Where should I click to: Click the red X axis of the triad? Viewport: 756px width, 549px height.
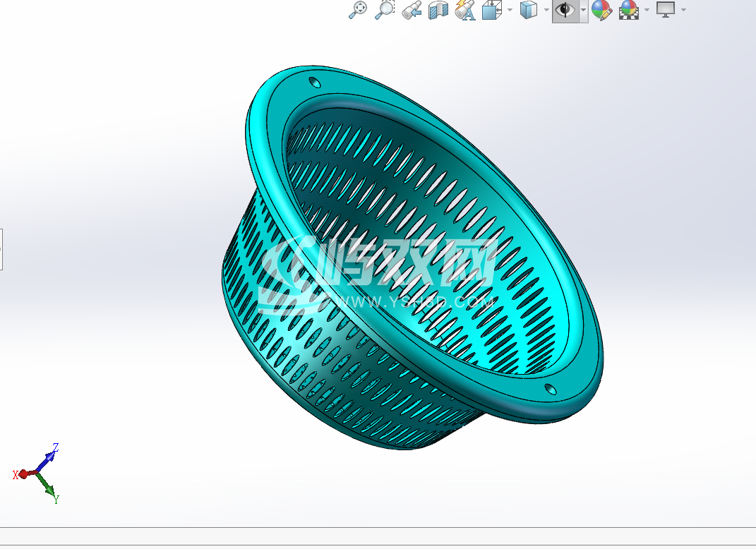click(27, 473)
